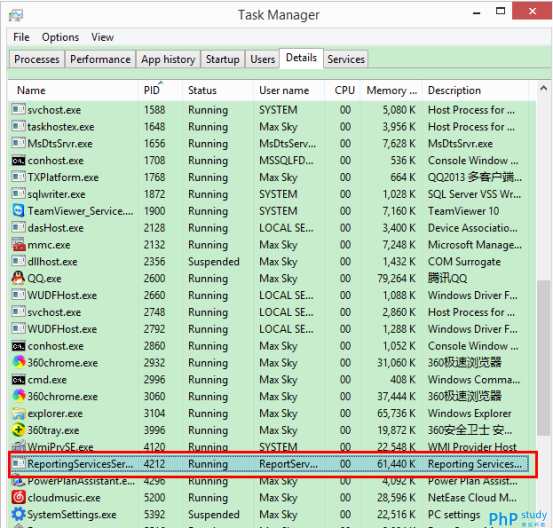Open the Options menu
The image size is (553, 528).
click(60, 37)
